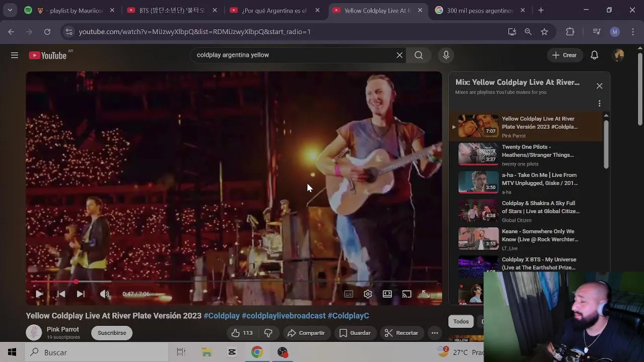Skip to the previous video
Viewport: 644px width, 362px height.
point(61,294)
